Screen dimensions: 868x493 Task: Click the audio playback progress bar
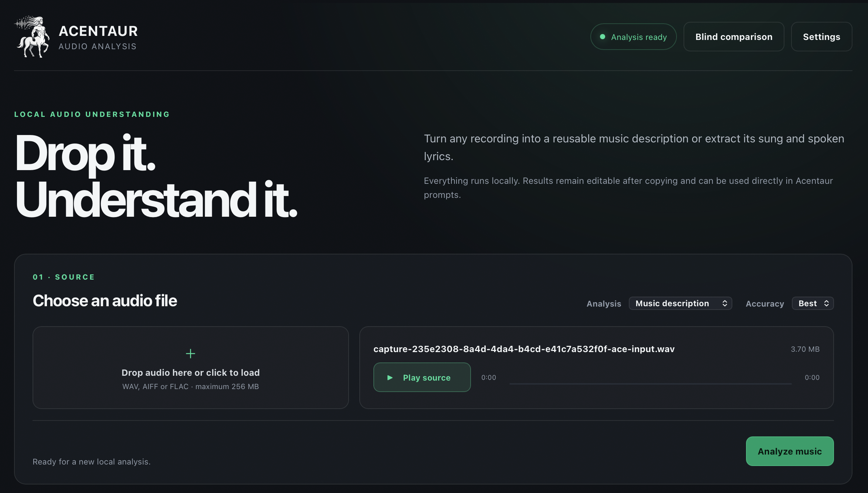tap(650, 384)
